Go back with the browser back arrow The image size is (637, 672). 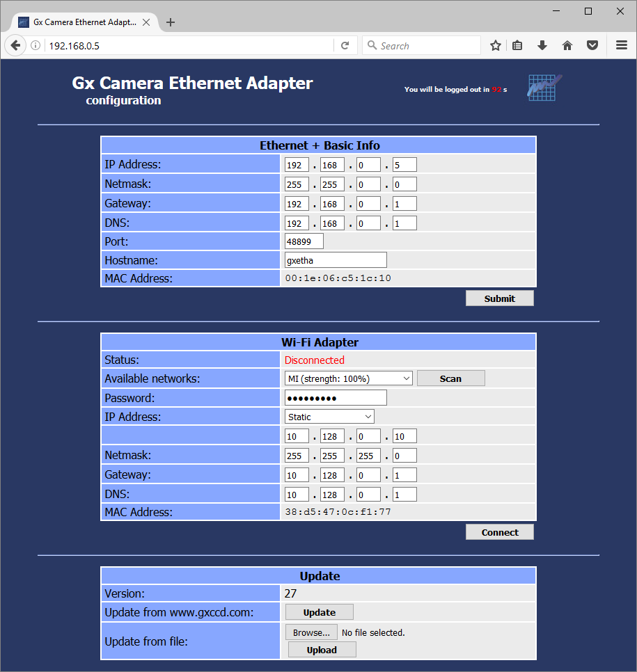pos(15,45)
